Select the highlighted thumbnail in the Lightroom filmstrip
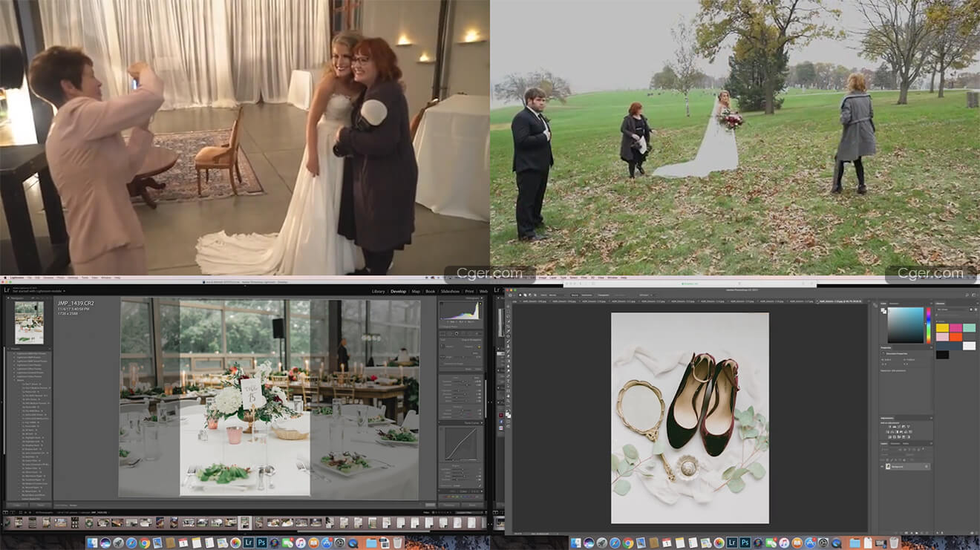 pos(245,523)
